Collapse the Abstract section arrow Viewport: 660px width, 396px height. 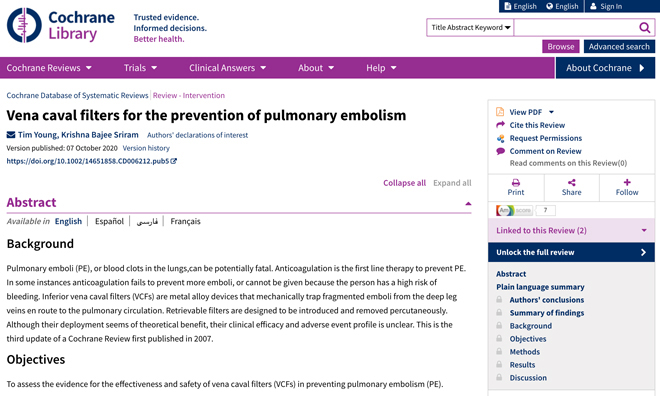[468, 204]
